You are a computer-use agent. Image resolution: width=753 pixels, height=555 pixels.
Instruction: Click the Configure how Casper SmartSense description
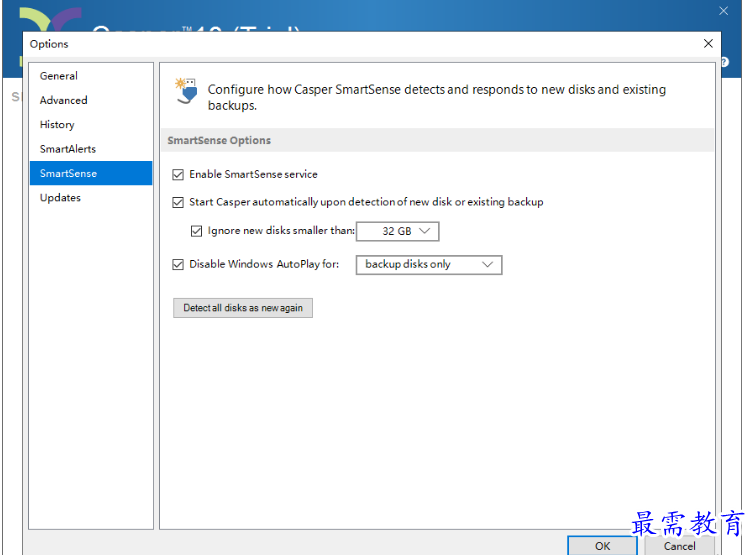point(437,97)
